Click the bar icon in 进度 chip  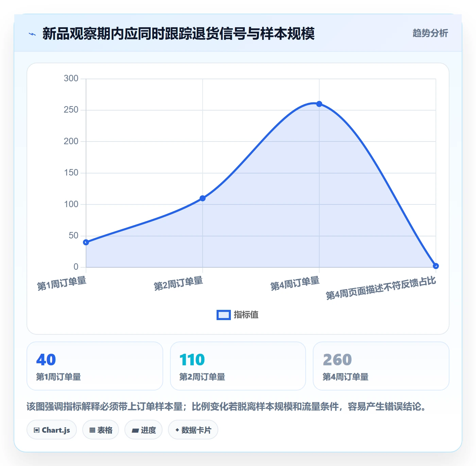click(135, 431)
